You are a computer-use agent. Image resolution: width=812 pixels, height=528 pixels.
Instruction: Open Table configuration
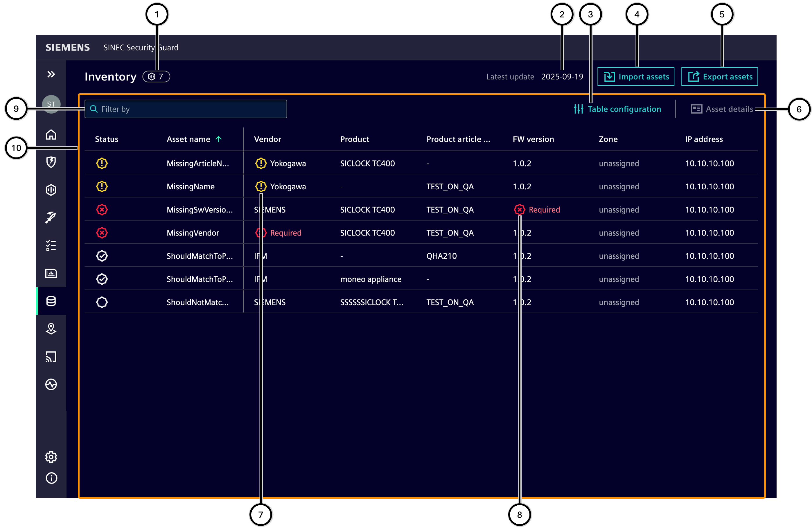pos(617,109)
